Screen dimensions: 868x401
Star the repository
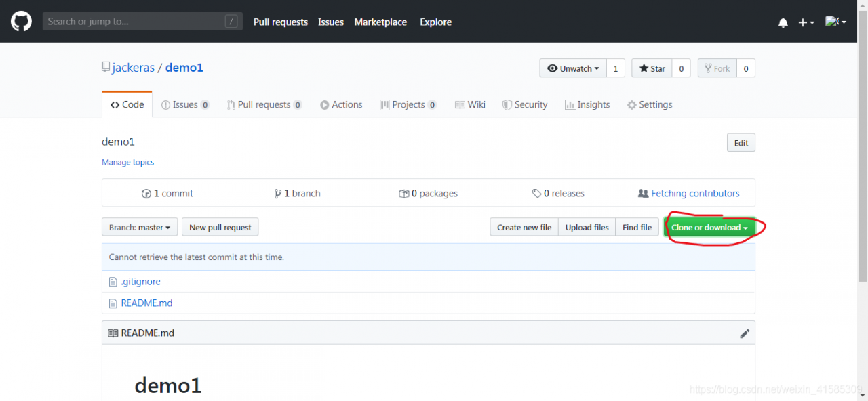coord(652,68)
